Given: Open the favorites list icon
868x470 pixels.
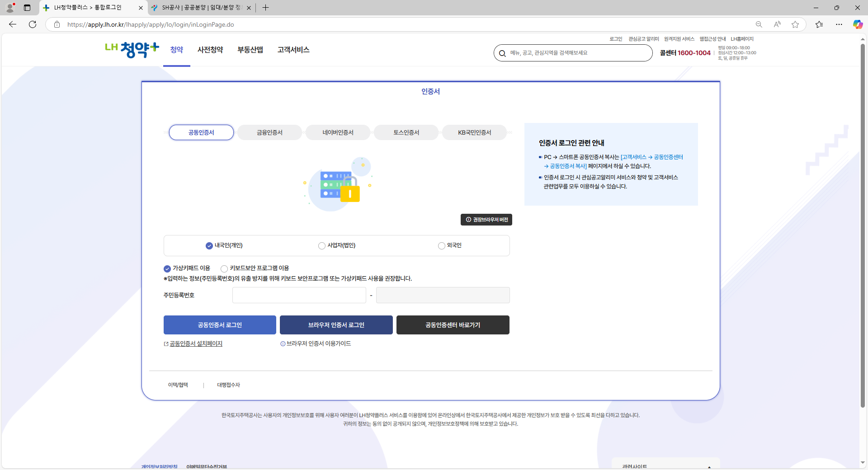Looking at the screenshot, I should click(x=819, y=24).
